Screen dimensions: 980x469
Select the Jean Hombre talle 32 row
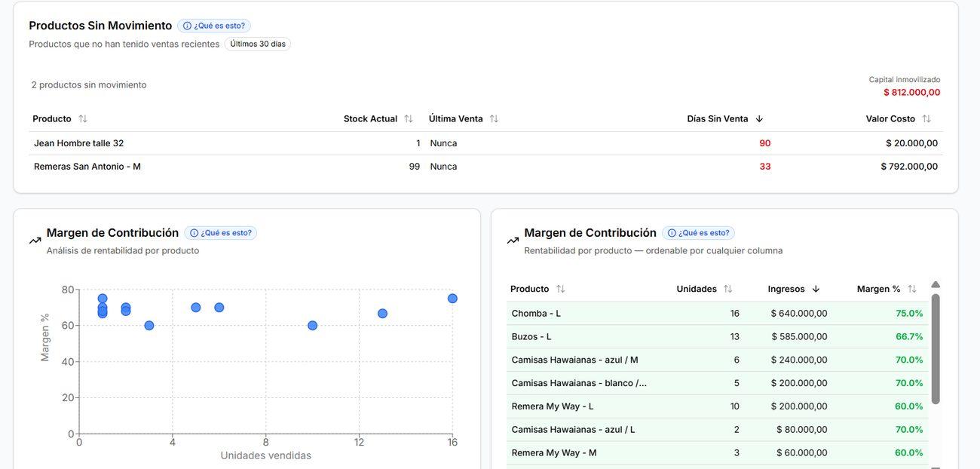click(485, 143)
